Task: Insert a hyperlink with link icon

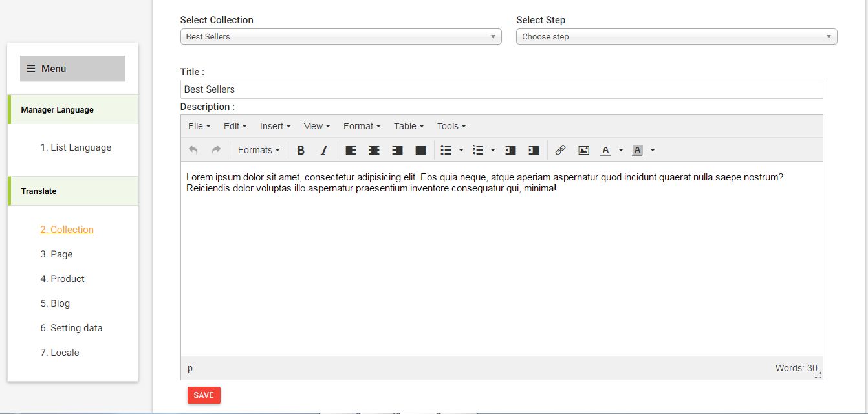Action: point(560,150)
